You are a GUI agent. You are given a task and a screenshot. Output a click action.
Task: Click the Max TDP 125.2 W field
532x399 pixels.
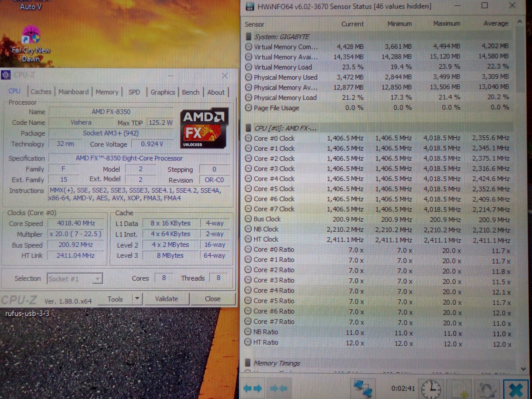point(161,123)
